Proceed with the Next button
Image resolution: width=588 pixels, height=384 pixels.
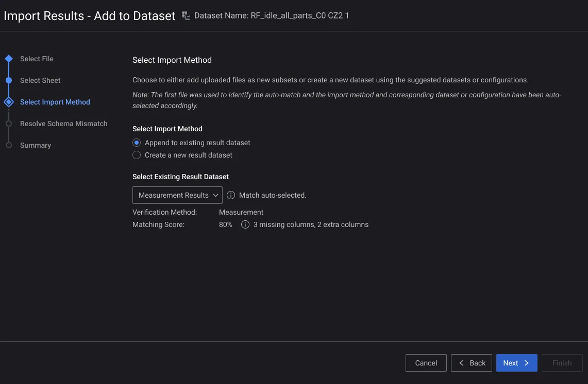pos(517,363)
